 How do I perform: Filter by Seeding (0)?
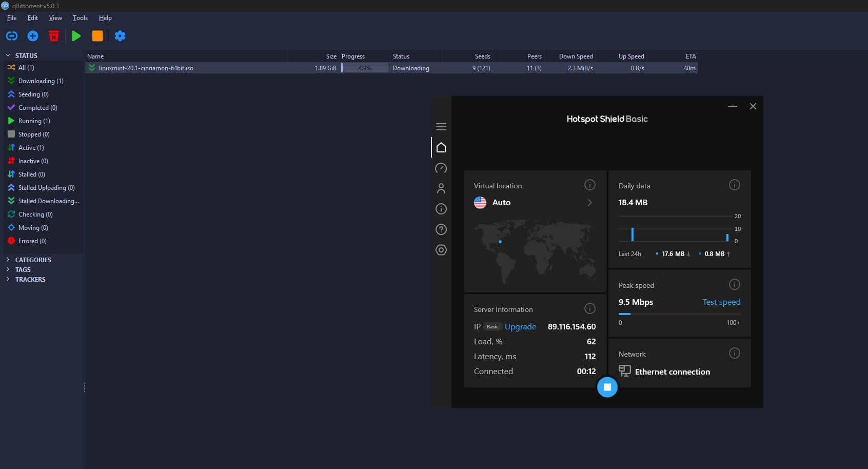tap(43, 94)
